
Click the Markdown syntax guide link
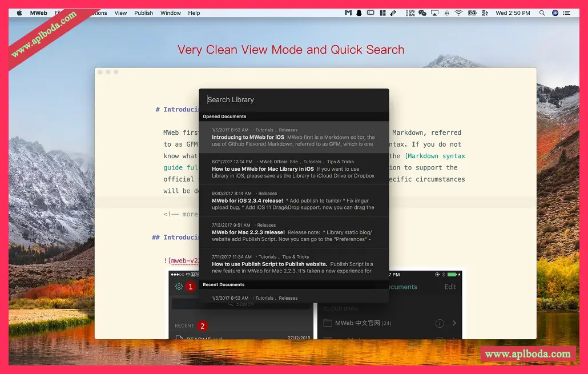[x=435, y=156]
